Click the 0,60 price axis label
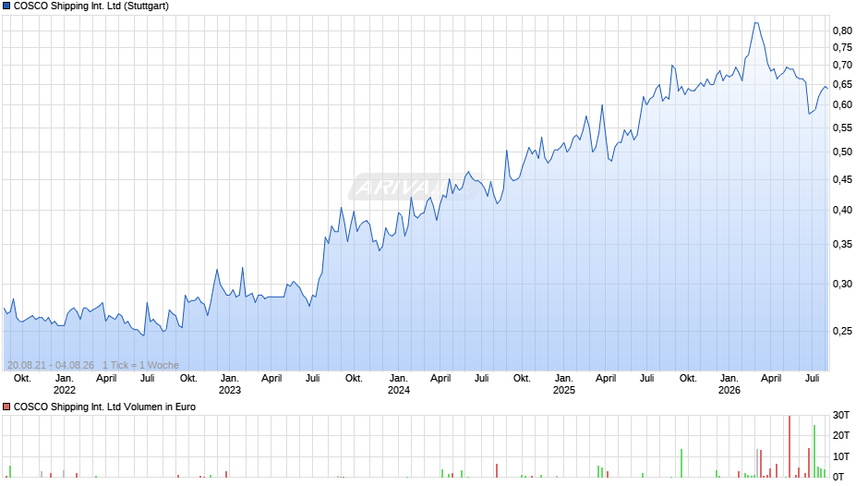 (842, 105)
